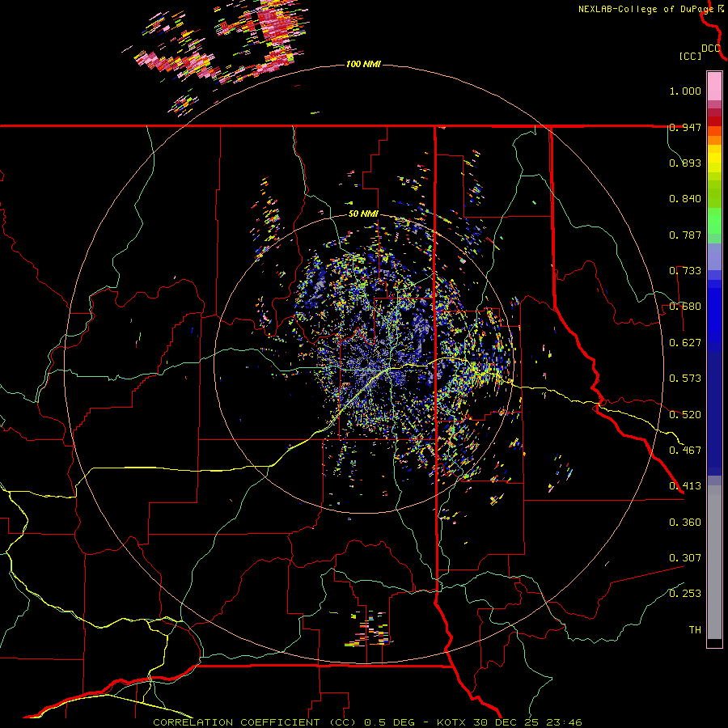728x728 pixels.
Task: Select the 0.413 scale value
Action: pyautogui.click(x=685, y=486)
